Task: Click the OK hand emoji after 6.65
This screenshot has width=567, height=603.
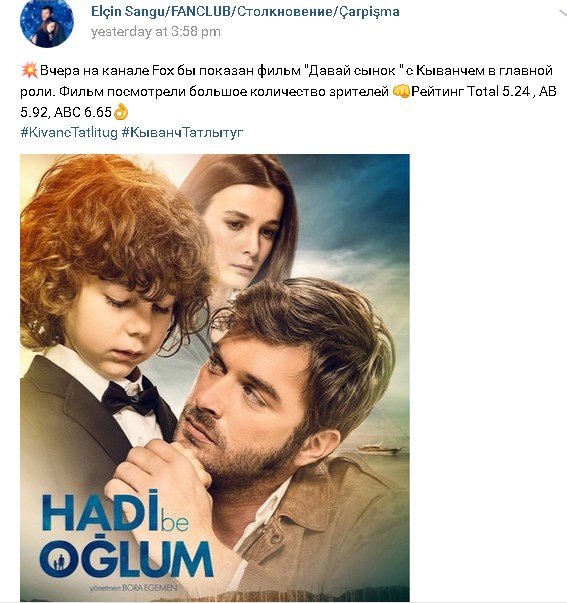Action: (x=121, y=112)
